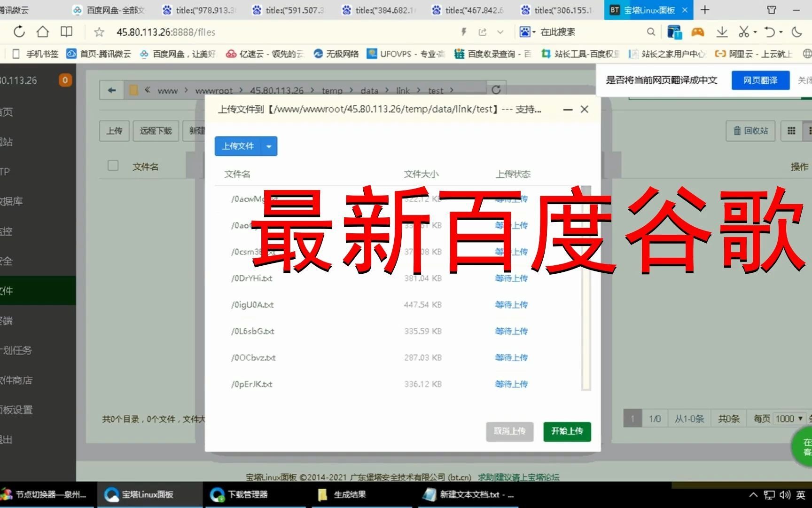This screenshot has width=812, height=508.
Task: Switch to the title:("306.155.1 tab
Action: tap(558, 10)
